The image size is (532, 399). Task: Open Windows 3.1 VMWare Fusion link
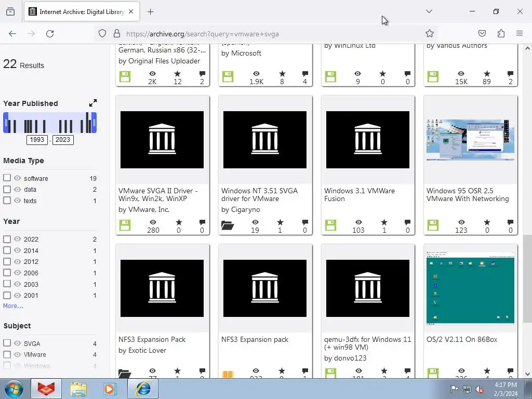[x=360, y=195]
